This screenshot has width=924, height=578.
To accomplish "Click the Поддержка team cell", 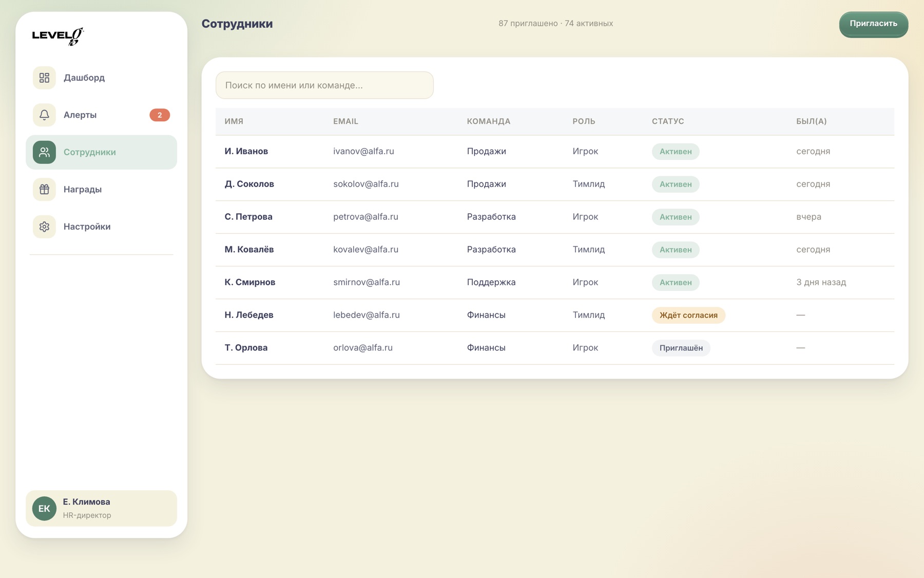I will click(491, 282).
